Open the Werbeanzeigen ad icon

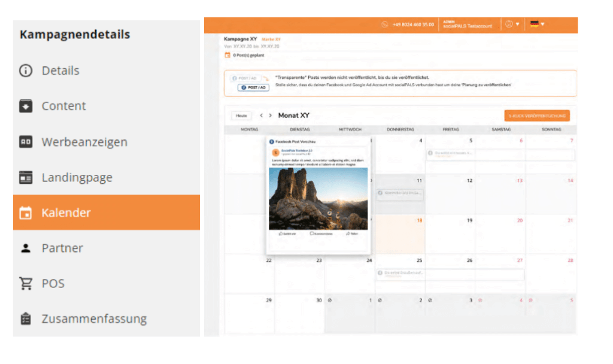25,142
